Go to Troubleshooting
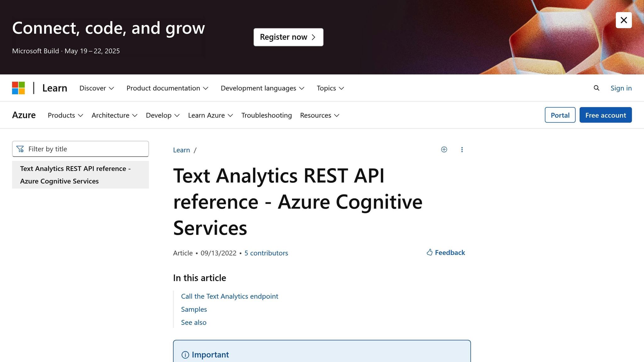The width and height of the screenshot is (644, 362). click(266, 115)
